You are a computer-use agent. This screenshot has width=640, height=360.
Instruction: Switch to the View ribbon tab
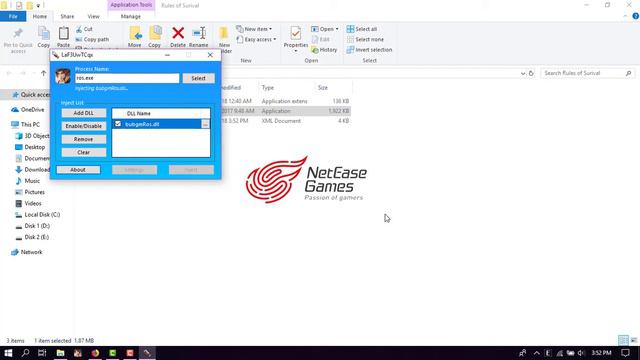point(93,16)
